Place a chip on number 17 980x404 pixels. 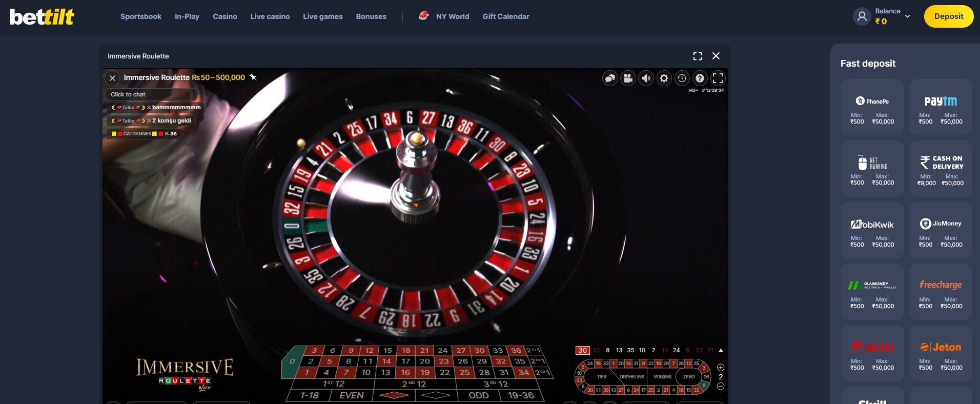[x=405, y=361]
